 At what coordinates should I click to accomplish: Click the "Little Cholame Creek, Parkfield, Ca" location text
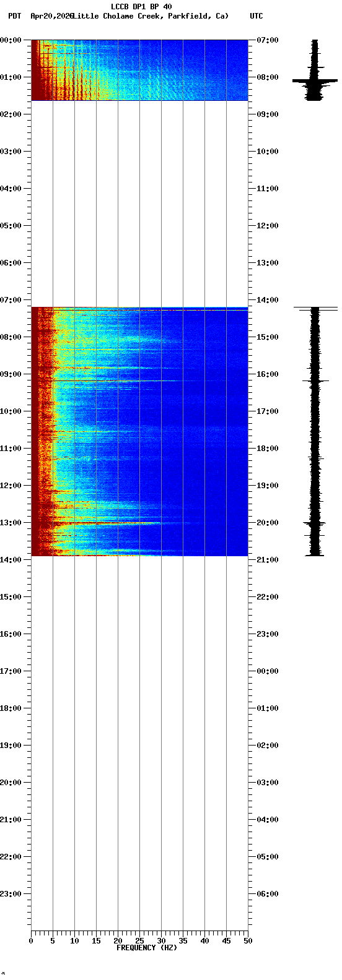(151, 16)
